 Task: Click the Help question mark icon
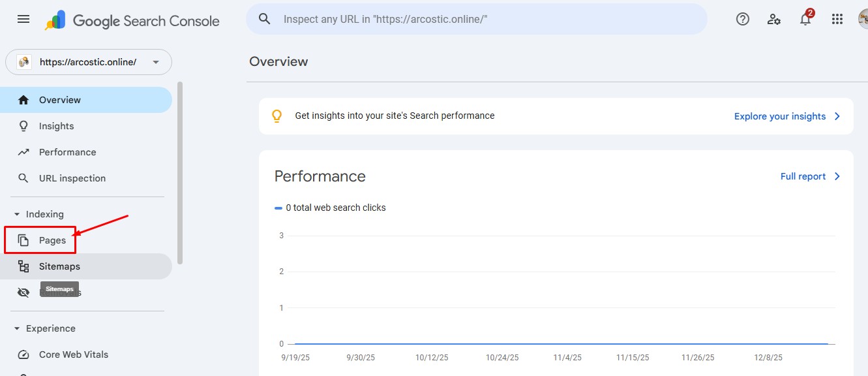[742, 19]
